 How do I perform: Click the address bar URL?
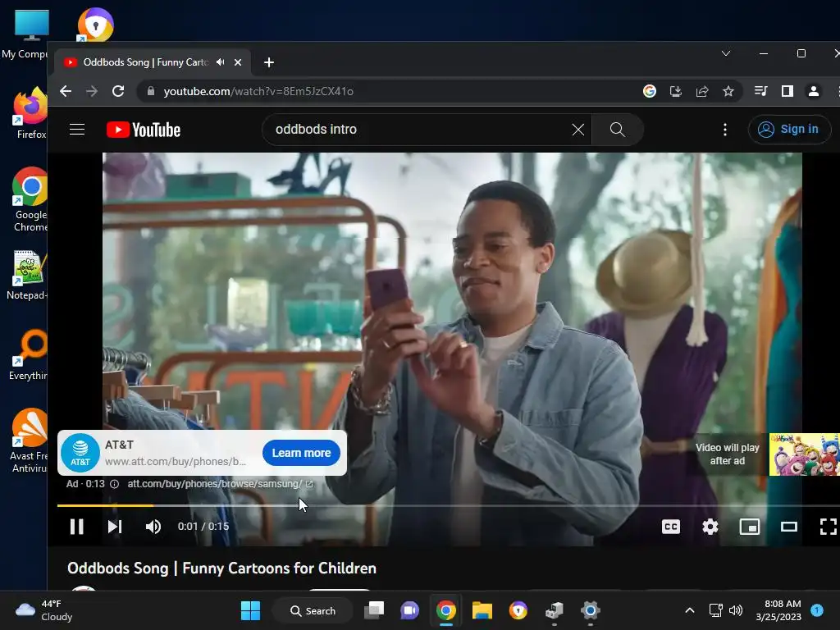[x=258, y=91]
